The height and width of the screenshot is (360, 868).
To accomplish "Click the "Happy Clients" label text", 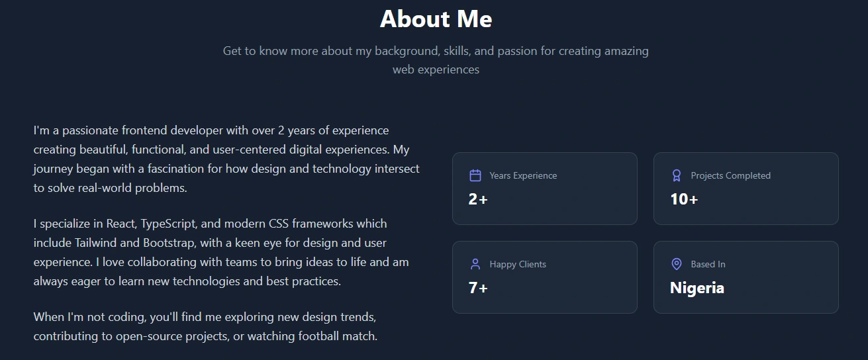I will (x=518, y=264).
